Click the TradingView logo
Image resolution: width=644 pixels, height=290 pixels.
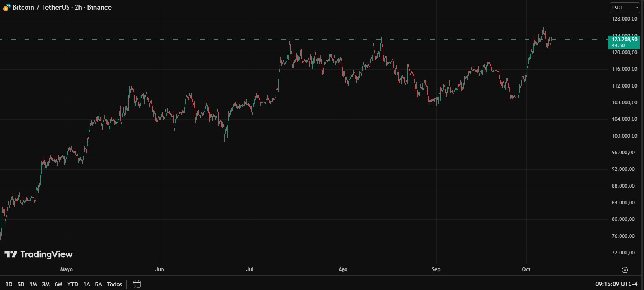click(39, 254)
